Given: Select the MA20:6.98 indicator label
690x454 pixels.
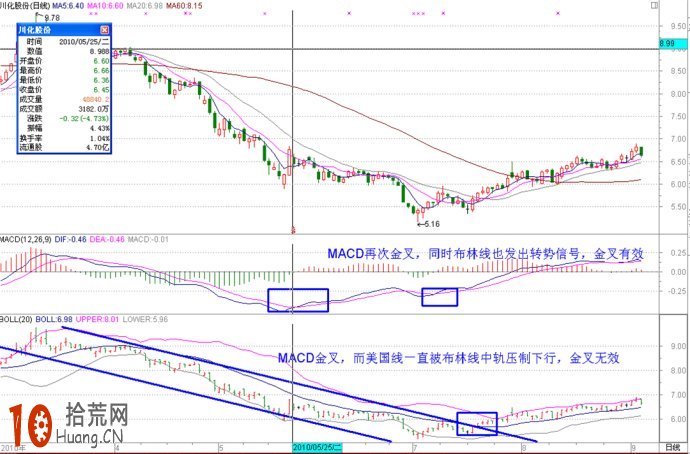Looking at the screenshot, I should pyautogui.click(x=144, y=6).
